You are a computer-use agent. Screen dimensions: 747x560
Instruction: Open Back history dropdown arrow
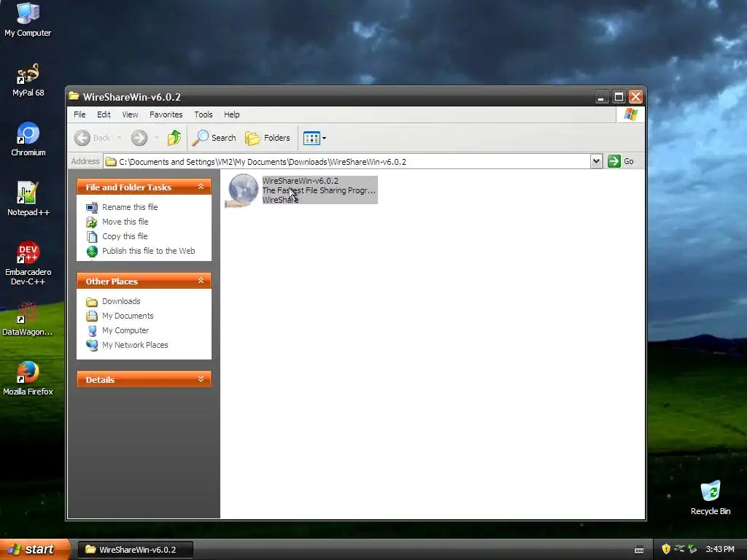119,138
